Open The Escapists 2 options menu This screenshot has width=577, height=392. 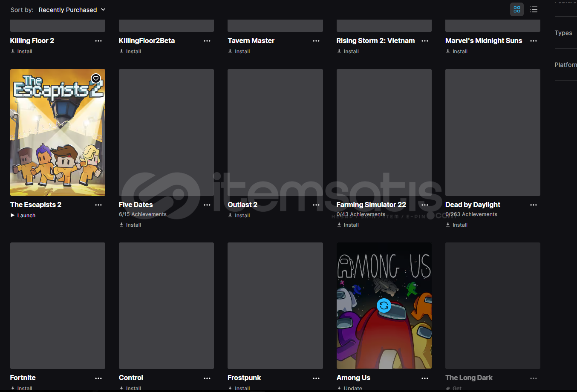98,205
